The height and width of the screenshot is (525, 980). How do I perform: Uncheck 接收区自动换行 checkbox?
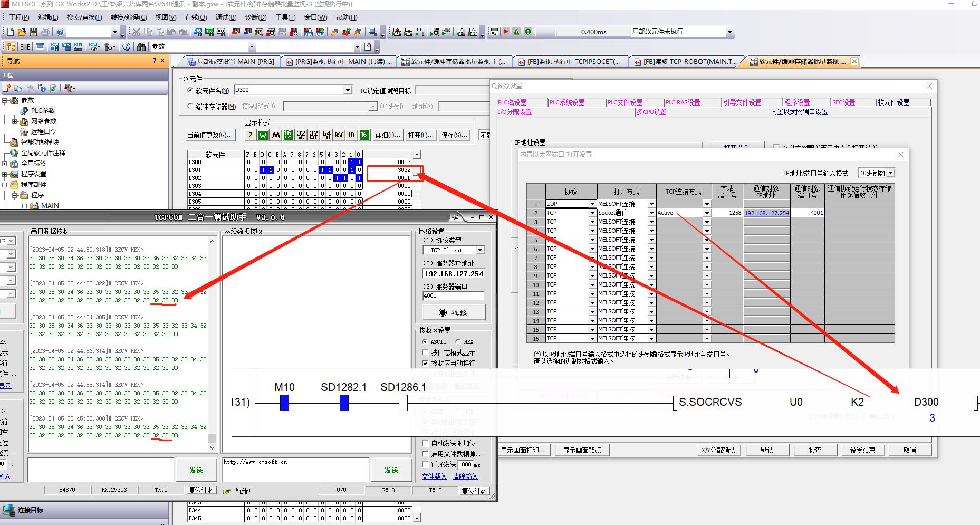click(426, 363)
